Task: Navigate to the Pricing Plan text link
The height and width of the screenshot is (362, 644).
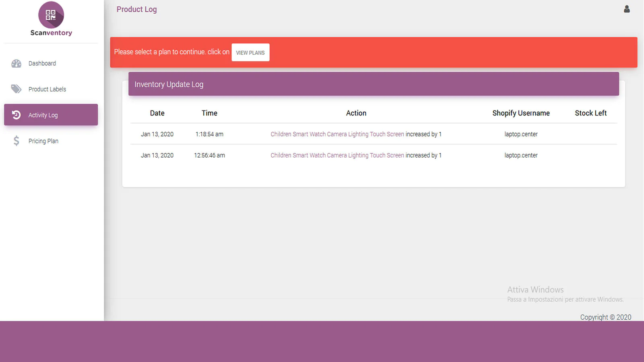Action: (x=43, y=141)
